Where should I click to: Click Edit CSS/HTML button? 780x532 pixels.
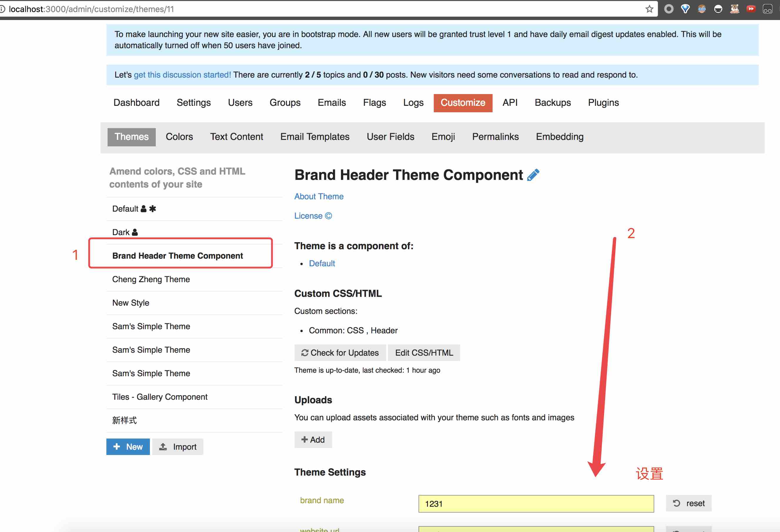click(x=424, y=352)
